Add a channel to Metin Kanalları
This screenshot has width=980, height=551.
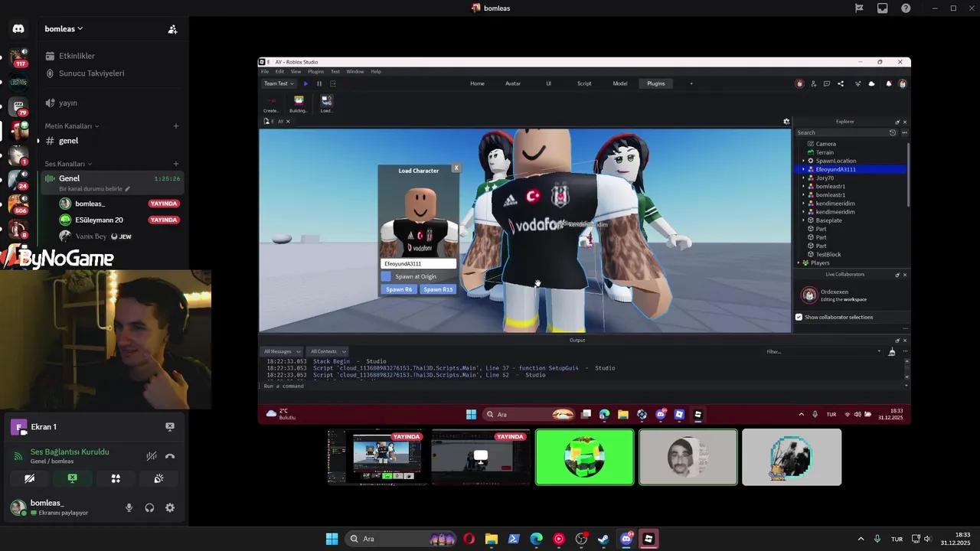coord(176,126)
